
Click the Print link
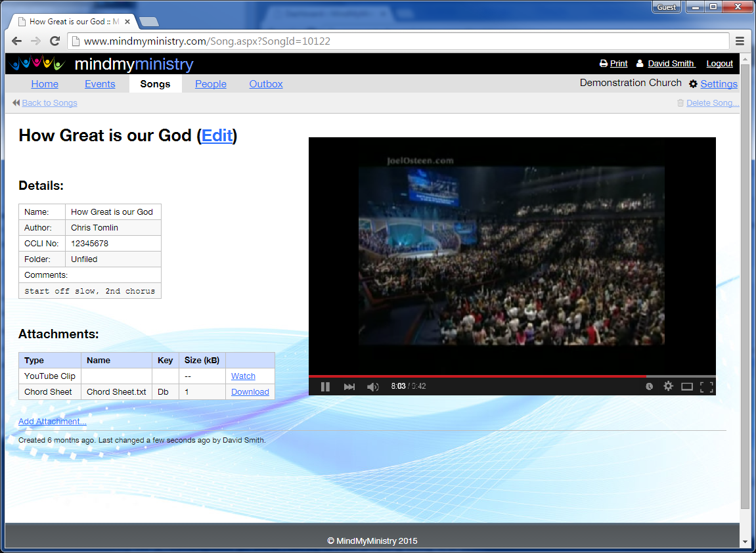click(x=619, y=64)
